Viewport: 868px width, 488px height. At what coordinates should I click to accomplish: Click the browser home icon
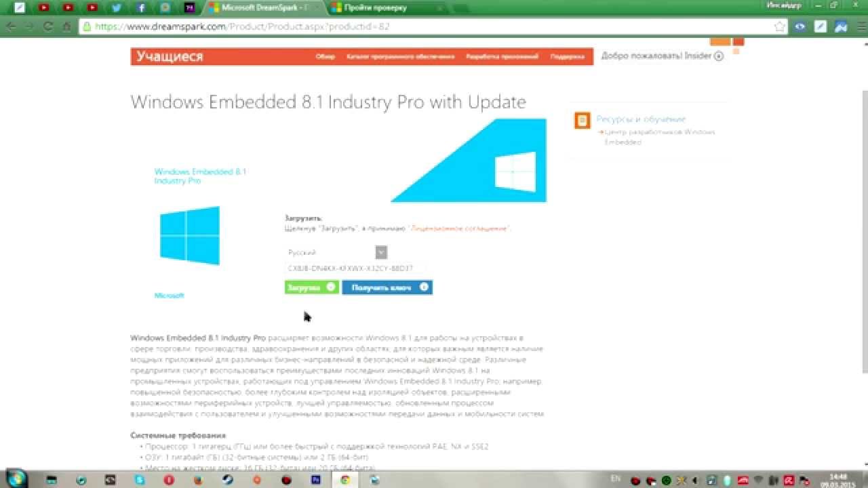(x=66, y=26)
